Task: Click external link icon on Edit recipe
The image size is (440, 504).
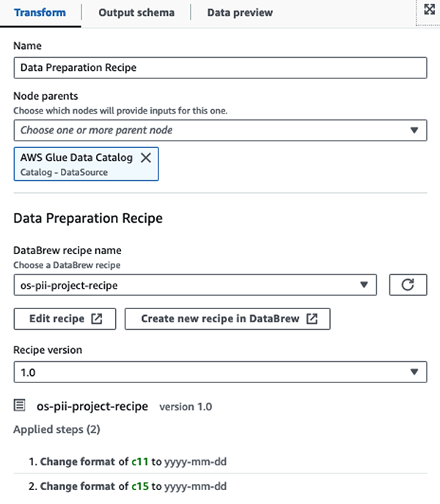Action: [x=97, y=319]
